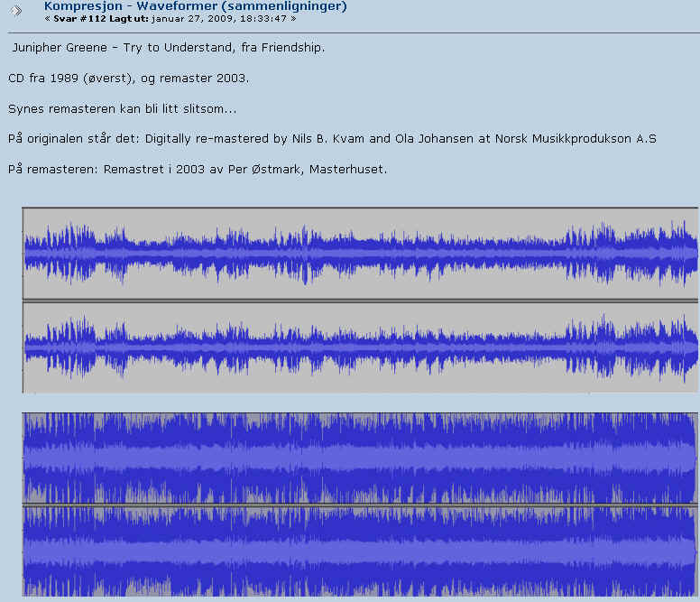Viewport: 700px width, 602px height.
Task: Open the 2003 remaster waveform image, lower channel
Action: [x=360, y=551]
